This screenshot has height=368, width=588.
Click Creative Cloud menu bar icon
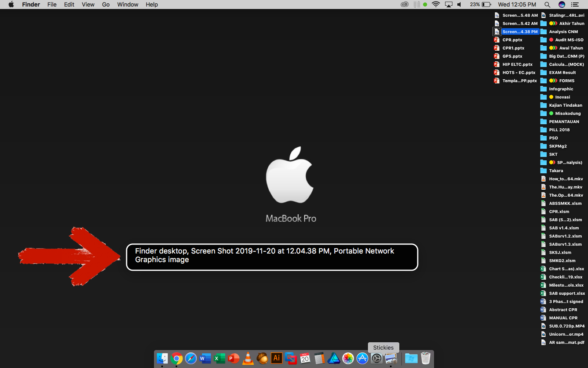point(405,4)
